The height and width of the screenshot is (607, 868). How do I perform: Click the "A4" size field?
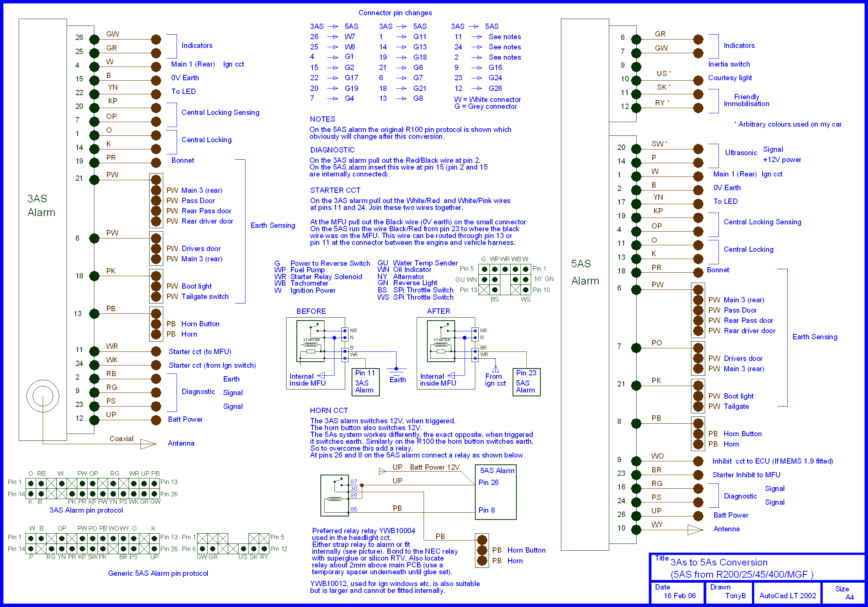(850, 597)
